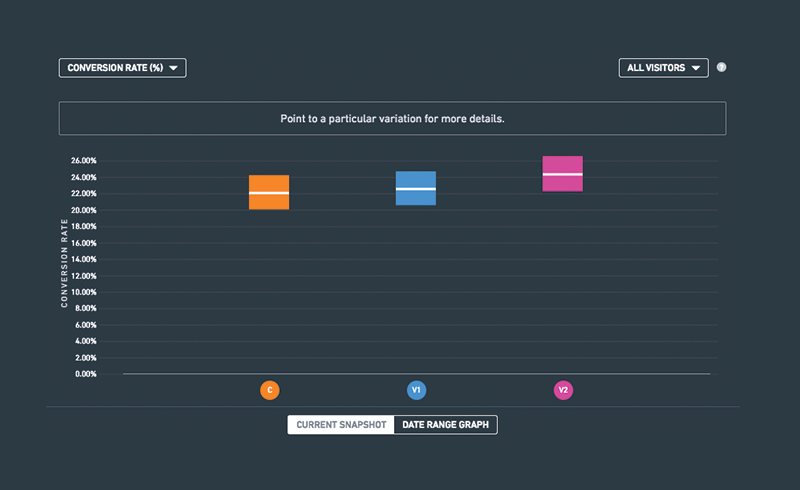This screenshot has height=490, width=800.
Task: Click the blue V1 conversion bar
Action: [x=416, y=179]
